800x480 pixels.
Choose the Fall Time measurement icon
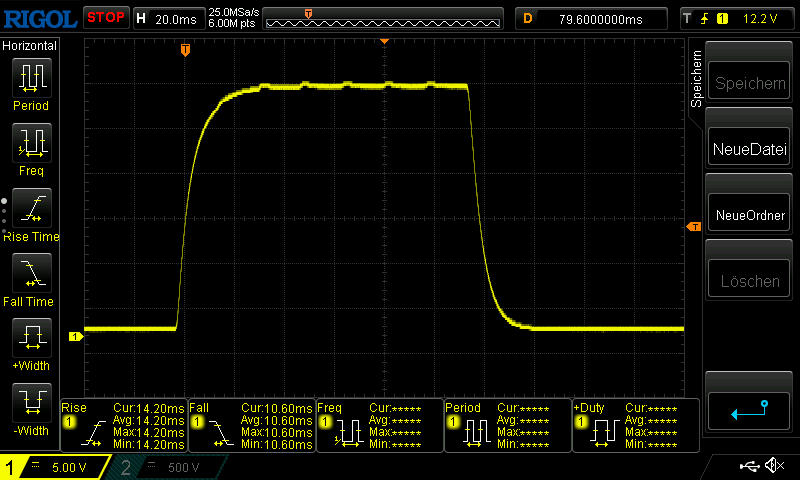click(x=30, y=275)
